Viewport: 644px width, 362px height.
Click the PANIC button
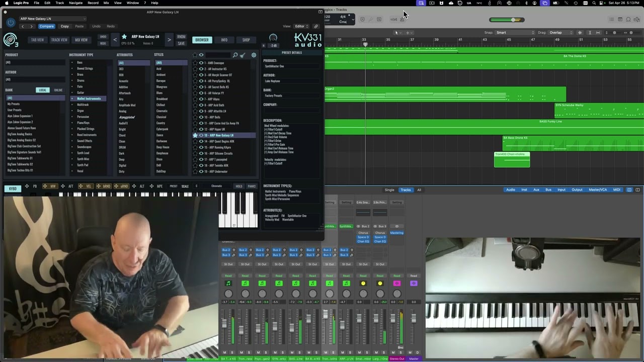252,186
